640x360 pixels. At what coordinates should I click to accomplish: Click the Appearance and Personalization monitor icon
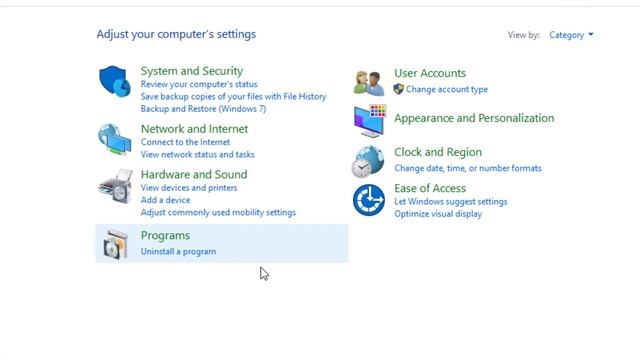point(370,120)
